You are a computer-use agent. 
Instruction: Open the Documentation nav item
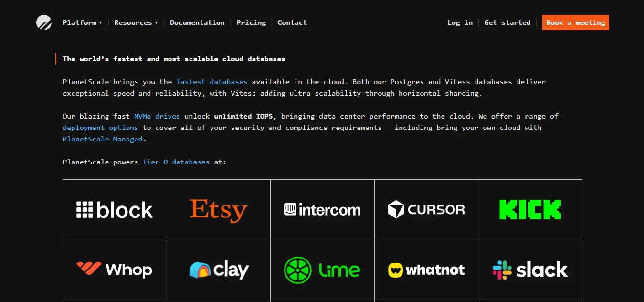(x=197, y=22)
